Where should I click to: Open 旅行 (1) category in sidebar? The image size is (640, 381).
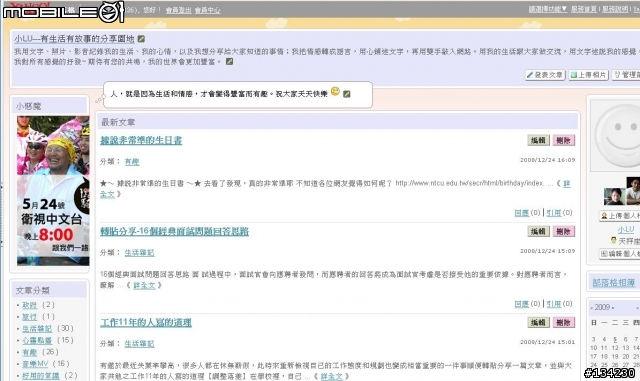[x=29, y=316]
